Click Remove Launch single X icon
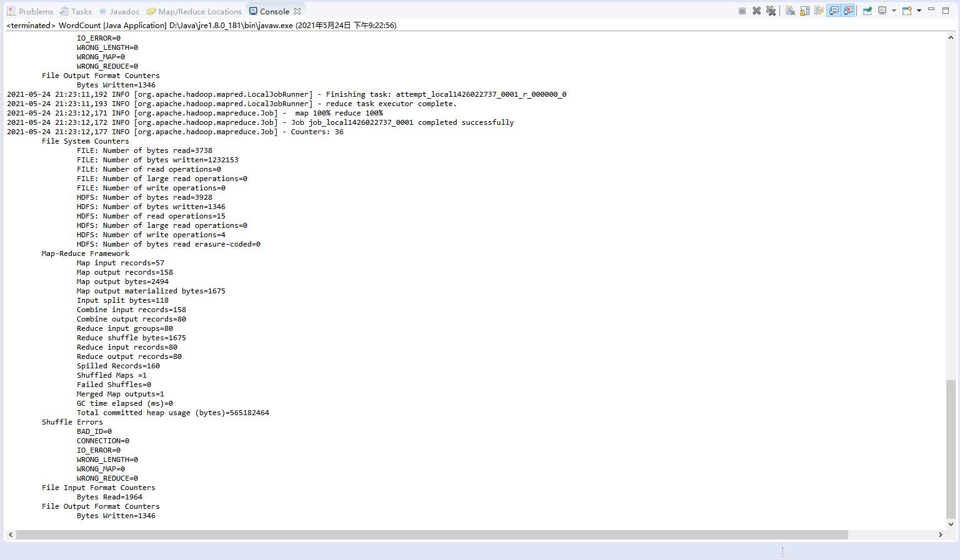The image size is (960, 560). coord(756,11)
